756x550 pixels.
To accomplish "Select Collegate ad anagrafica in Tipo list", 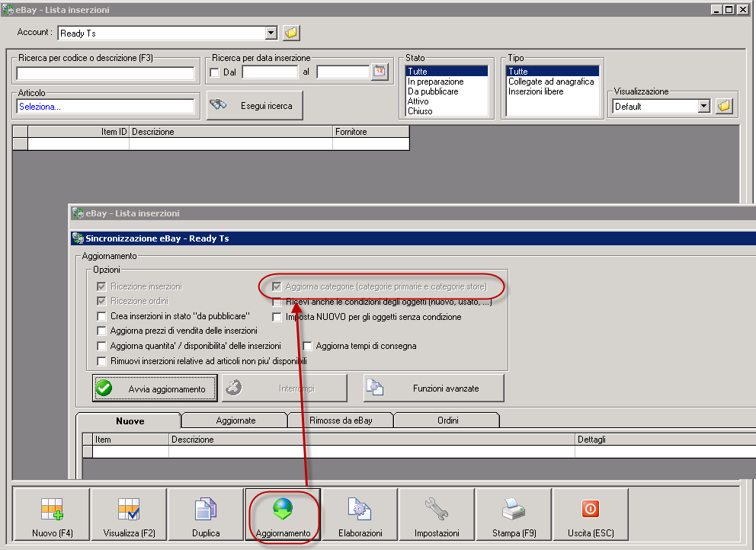I will [x=553, y=82].
